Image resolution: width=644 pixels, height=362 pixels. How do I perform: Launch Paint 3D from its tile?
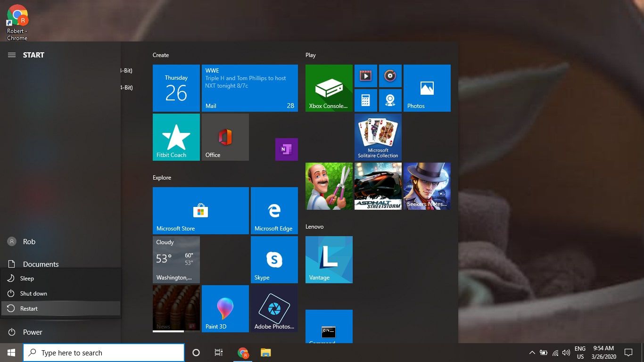click(225, 309)
